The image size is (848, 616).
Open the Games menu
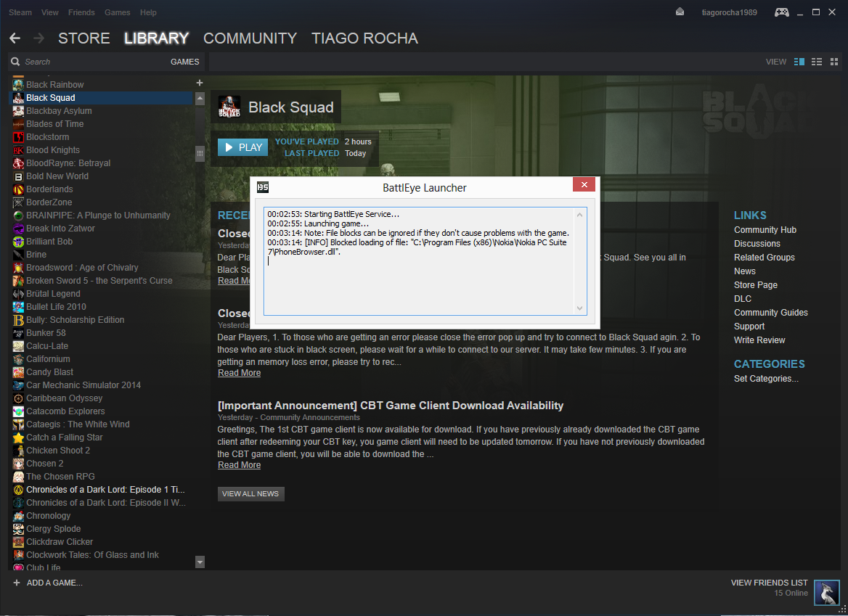(118, 12)
